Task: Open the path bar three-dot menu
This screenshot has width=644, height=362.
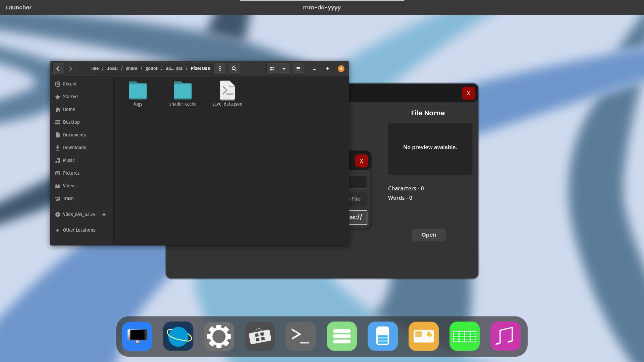Action: point(220,69)
